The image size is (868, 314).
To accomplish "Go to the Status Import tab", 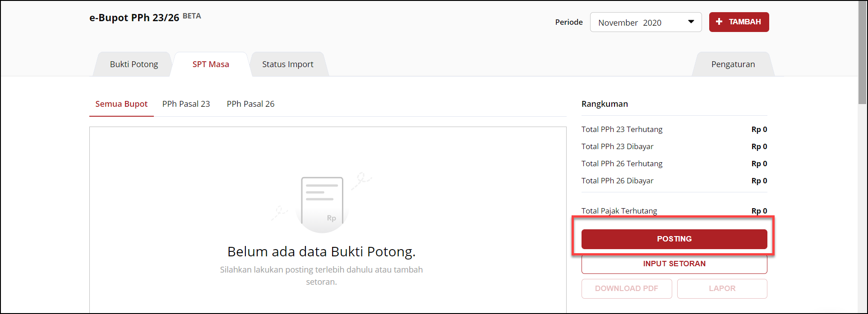I will coord(287,64).
